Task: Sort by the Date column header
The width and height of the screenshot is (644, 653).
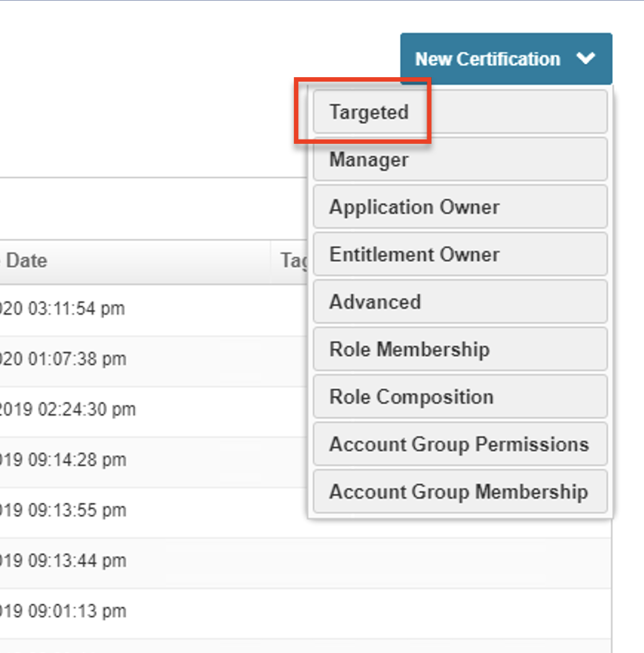Action: click(27, 261)
